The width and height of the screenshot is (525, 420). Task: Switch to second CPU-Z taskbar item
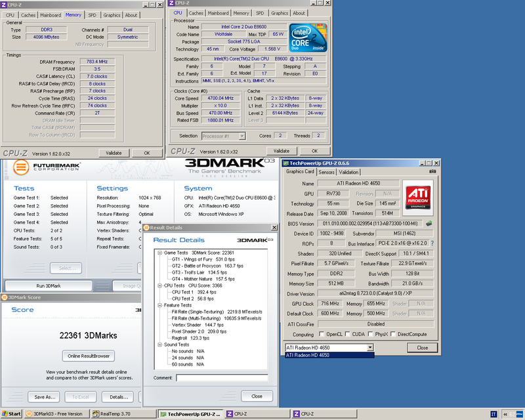324,414
